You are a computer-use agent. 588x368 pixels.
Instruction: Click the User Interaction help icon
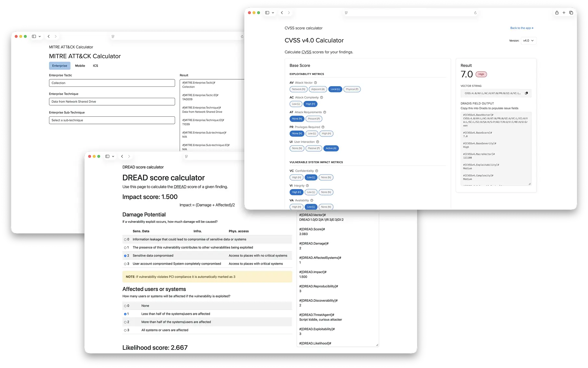(318, 142)
